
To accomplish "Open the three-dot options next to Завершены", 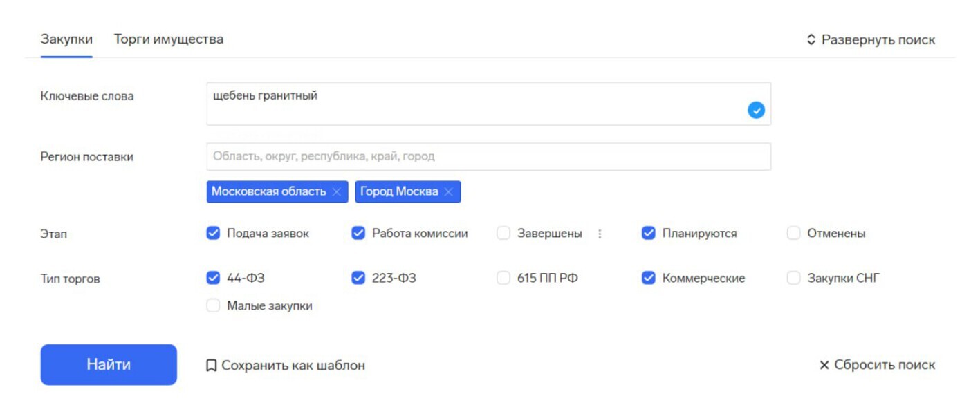I will click(x=600, y=234).
